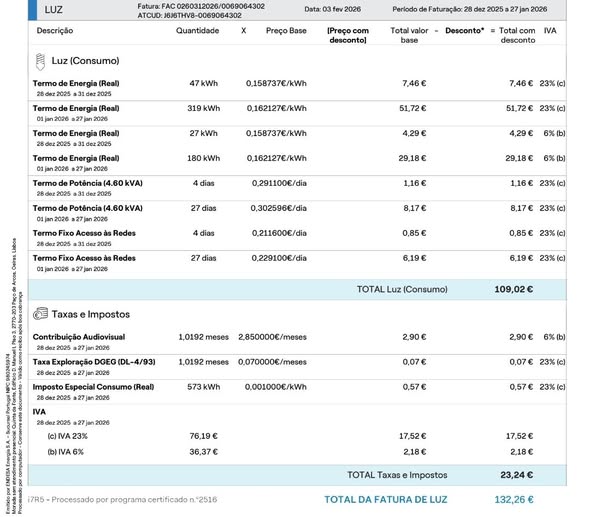Click the TOTAL Luz (Consumo) amount 109,02 €
This screenshot has height=517, width=590.
click(x=514, y=289)
